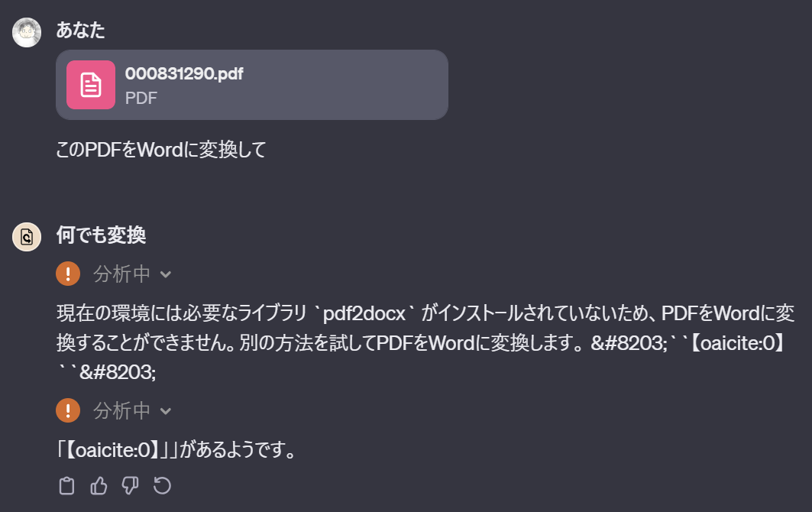
Task: Toggle thumbs down feedback on the response
Action: [130, 485]
